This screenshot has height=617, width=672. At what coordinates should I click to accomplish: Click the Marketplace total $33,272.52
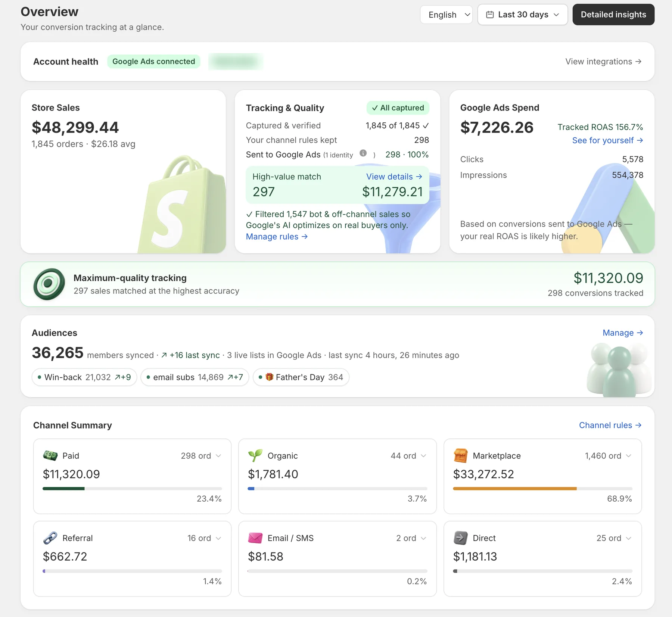(483, 474)
